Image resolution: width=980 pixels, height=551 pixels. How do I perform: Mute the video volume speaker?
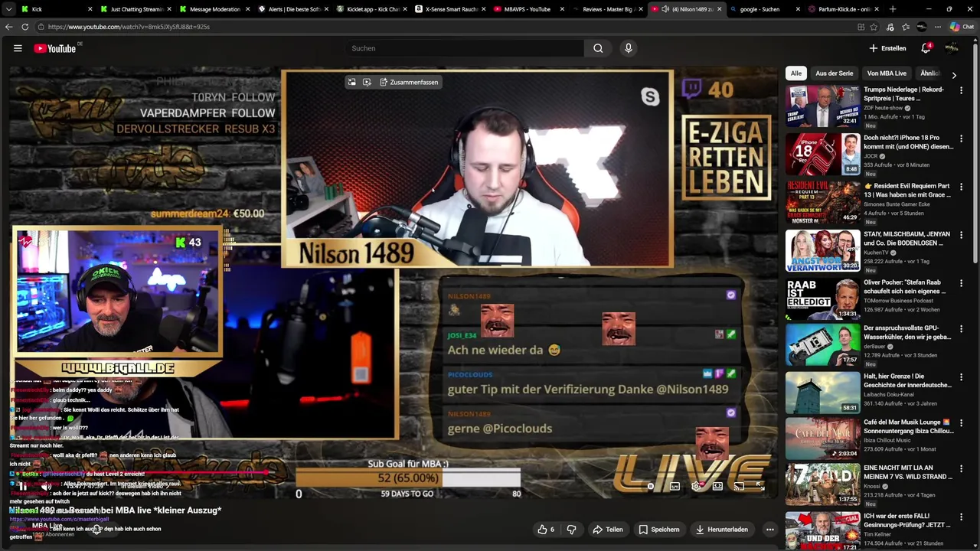(46, 486)
